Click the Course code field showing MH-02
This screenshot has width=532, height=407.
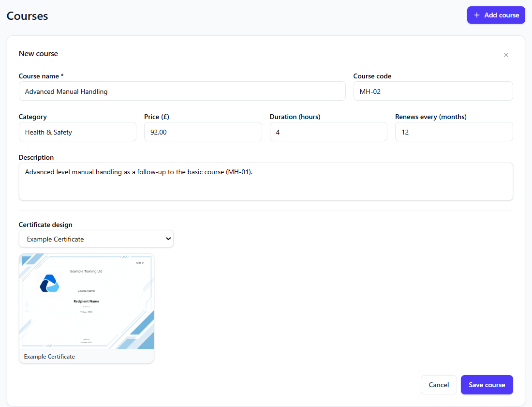(x=433, y=91)
